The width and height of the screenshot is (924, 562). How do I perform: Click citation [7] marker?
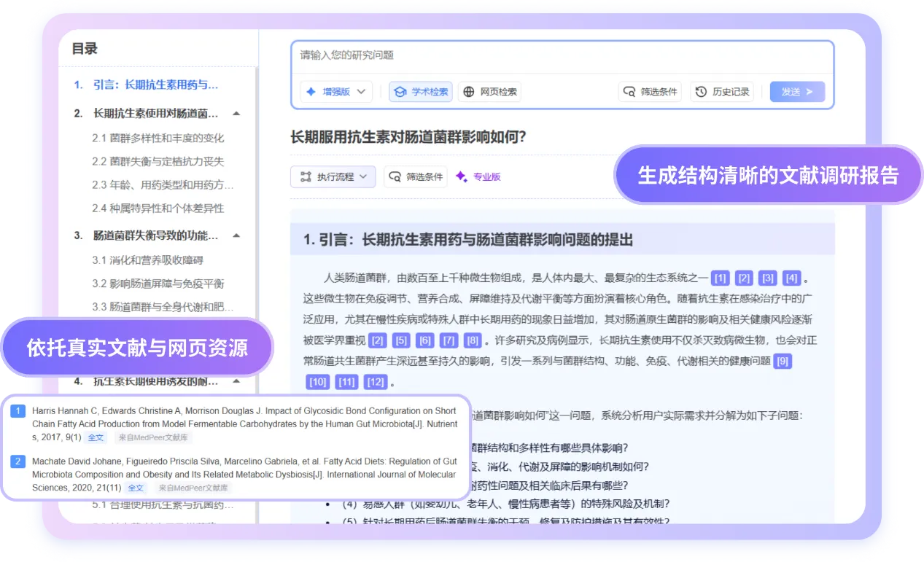coord(449,340)
